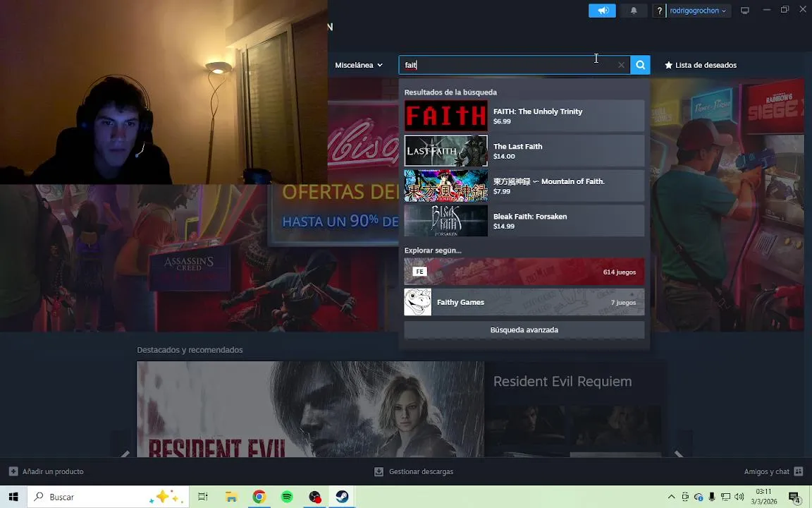The width and height of the screenshot is (812, 508).
Task: Open the Windows Start menu
Action: point(13,497)
